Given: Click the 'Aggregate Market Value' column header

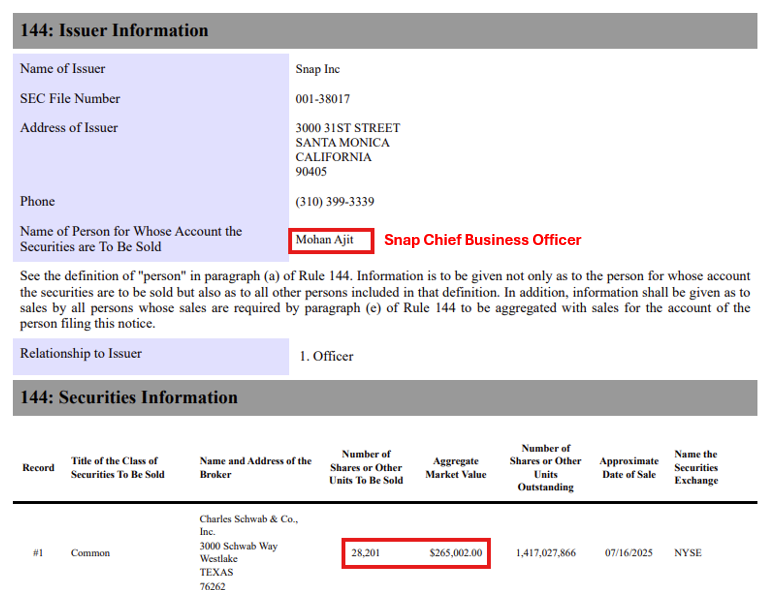Looking at the screenshot, I should tap(456, 468).
